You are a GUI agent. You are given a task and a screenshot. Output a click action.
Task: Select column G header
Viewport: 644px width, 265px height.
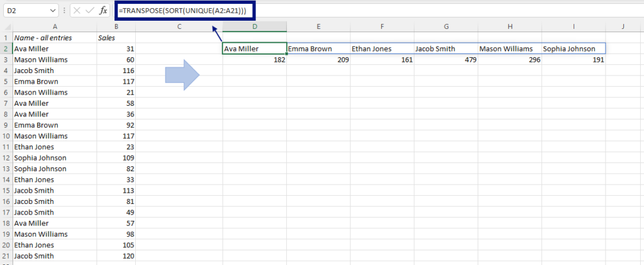point(446,27)
